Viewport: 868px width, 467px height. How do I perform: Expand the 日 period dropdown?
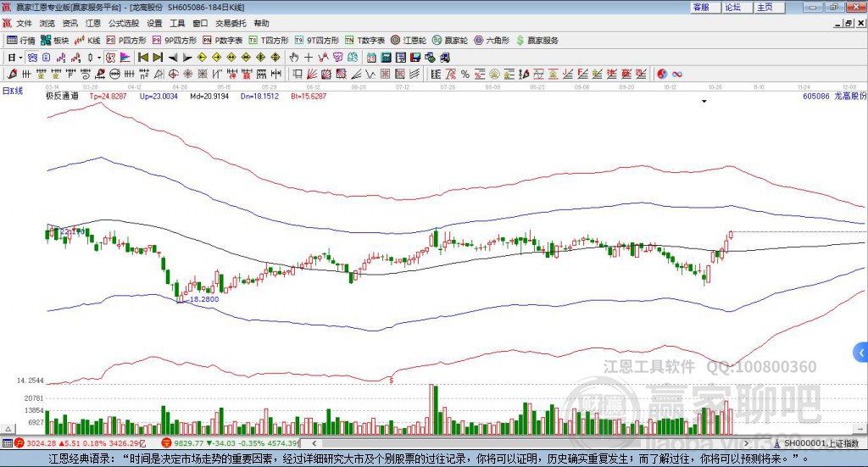(20, 58)
